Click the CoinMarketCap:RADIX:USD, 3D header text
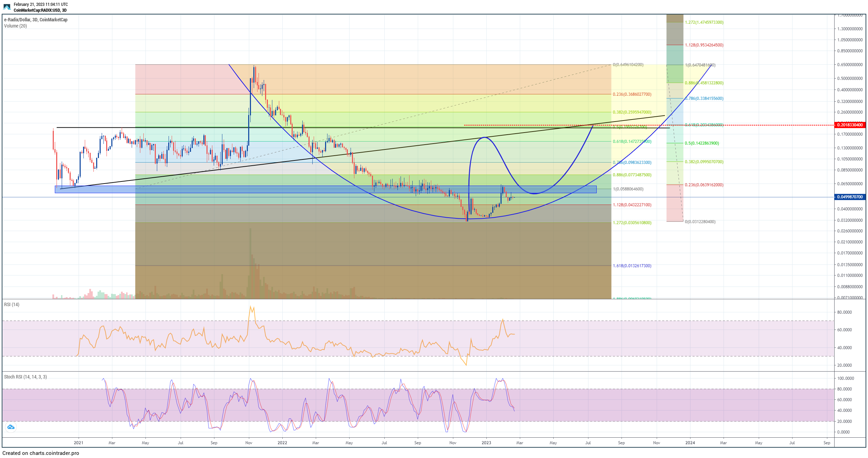The height and width of the screenshot is (458, 868). [40, 10]
